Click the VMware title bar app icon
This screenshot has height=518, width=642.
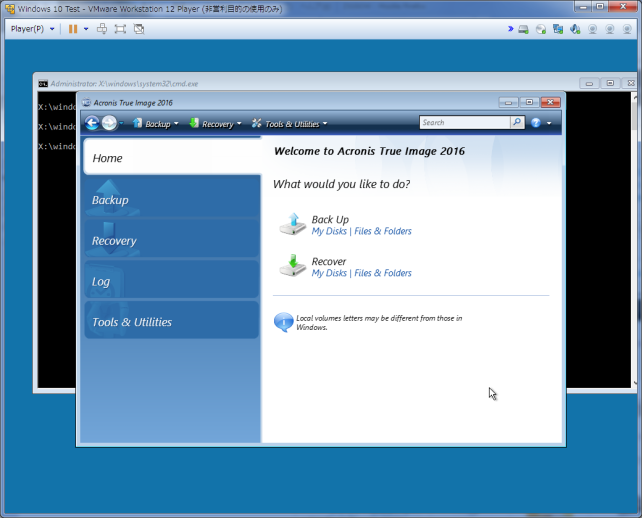[x=10, y=8]
